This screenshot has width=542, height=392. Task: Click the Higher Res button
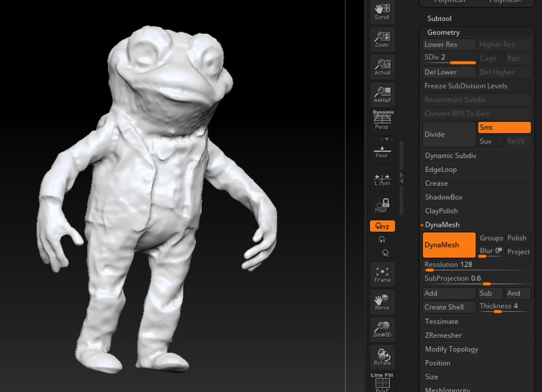(504, 44)
